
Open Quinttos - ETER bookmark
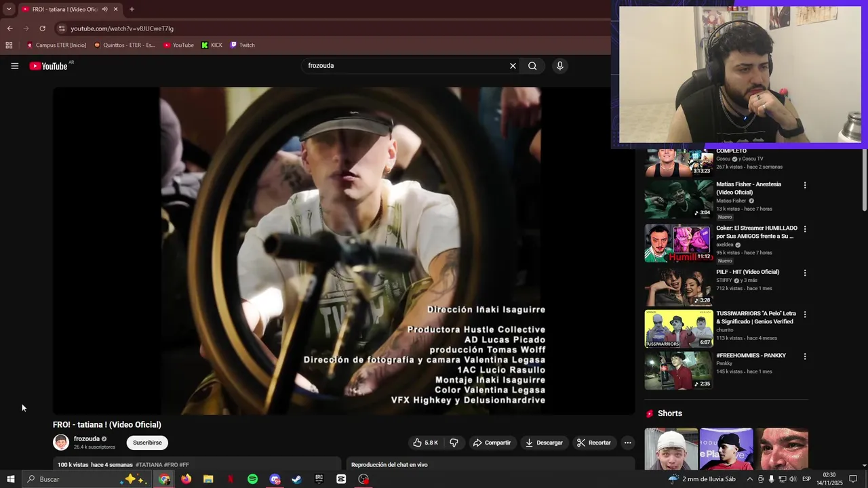click(x=125, y=45)
